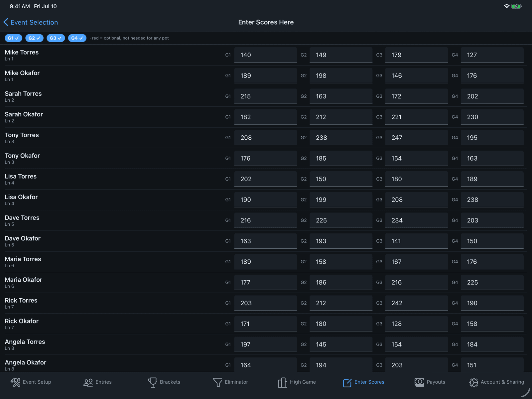Switch to the High Game tab

[x=297, y=382]
